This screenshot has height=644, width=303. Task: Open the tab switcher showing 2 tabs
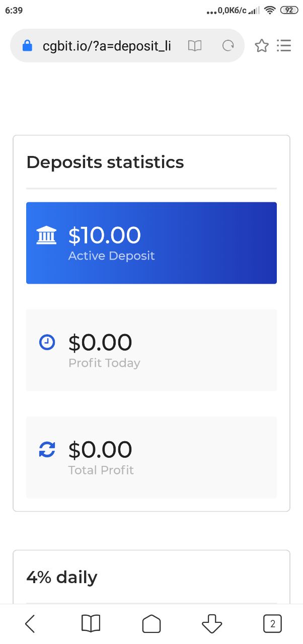point(273,624)
